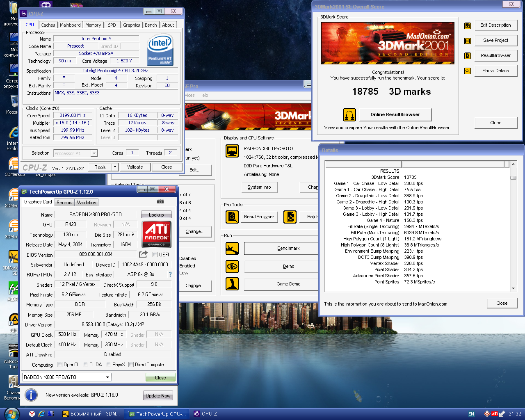Click the Bus Interface question mark icon

point(170,274)
